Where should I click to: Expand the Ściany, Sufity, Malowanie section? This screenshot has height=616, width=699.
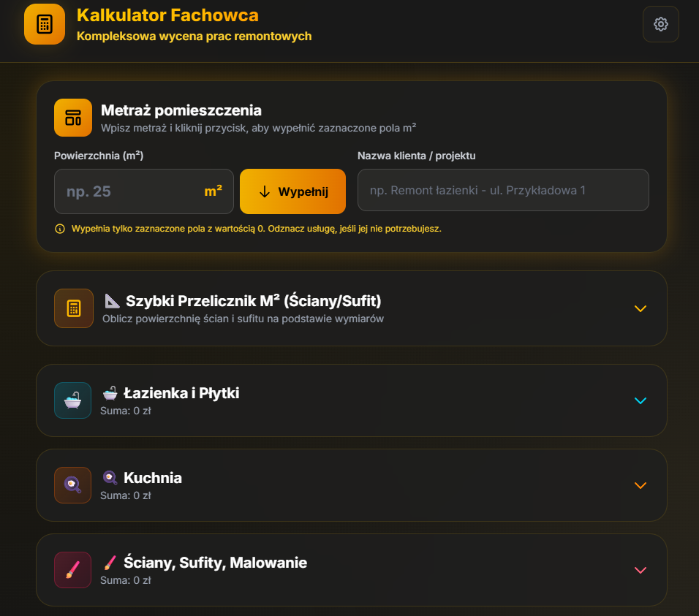pyautogui.click(x=641, y=570)
